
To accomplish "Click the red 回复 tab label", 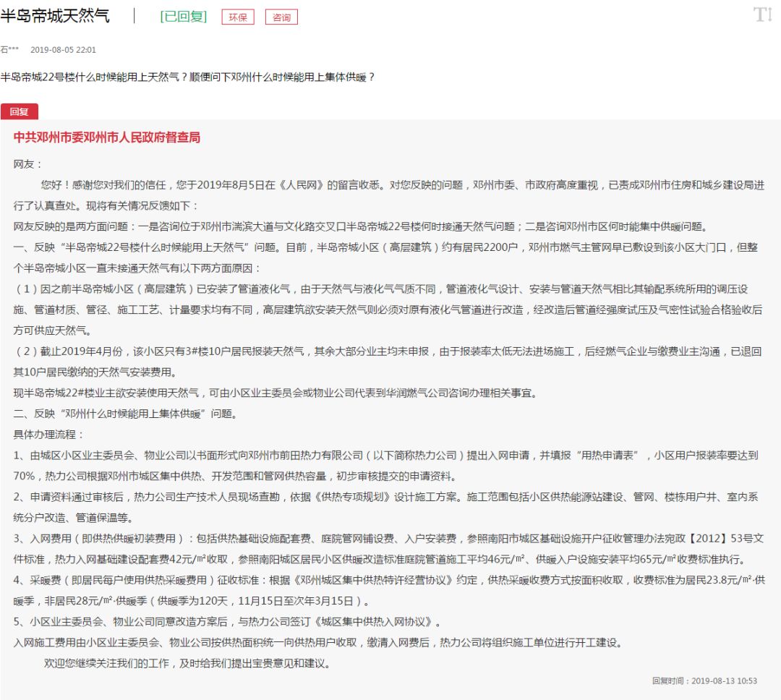I will [x=20, y=111].
